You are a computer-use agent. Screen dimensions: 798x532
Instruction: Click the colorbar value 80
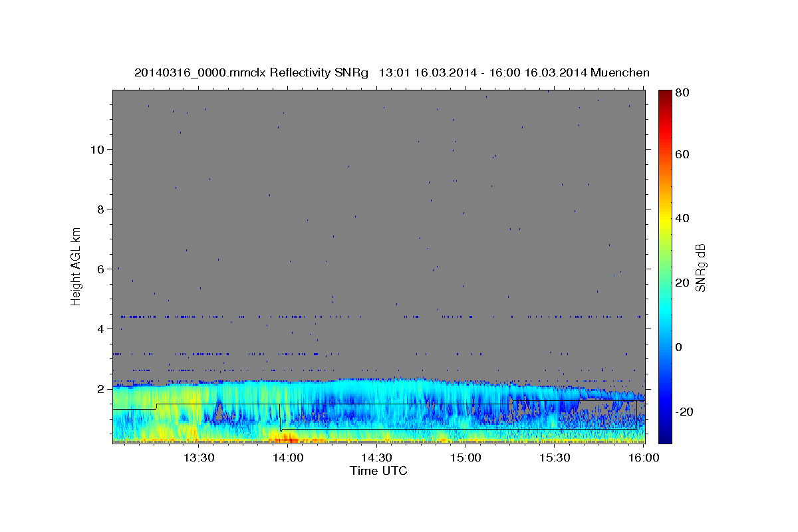(684, 94)
